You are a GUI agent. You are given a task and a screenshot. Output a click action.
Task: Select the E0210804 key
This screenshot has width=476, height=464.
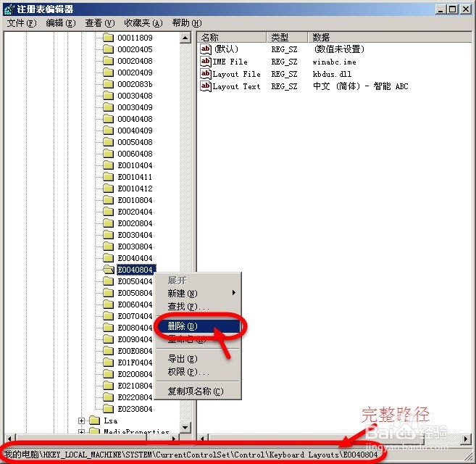135,386
